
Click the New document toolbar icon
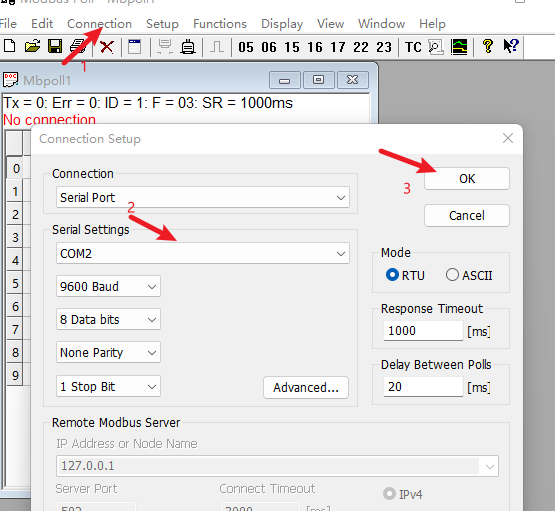click(x=10, y=46)
